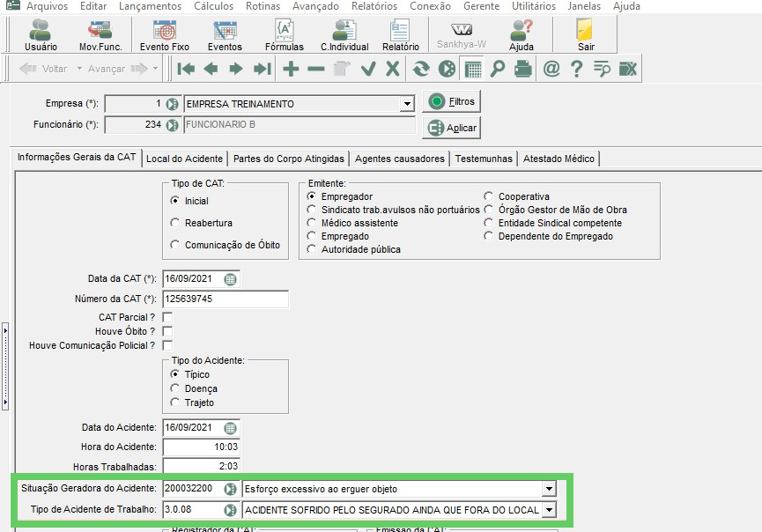
Task: Switch to Agentes causadores tab
Action: pyautogui.click(x=399, y=159)
